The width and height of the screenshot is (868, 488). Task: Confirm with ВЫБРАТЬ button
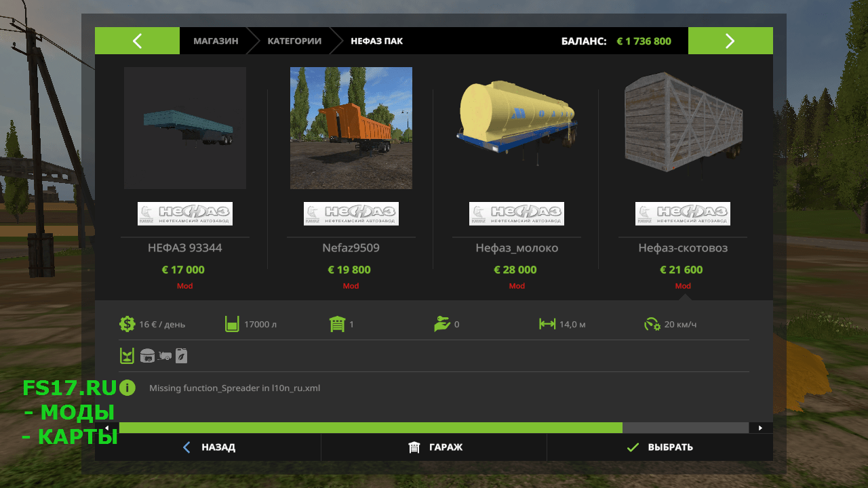click(660, 447)
